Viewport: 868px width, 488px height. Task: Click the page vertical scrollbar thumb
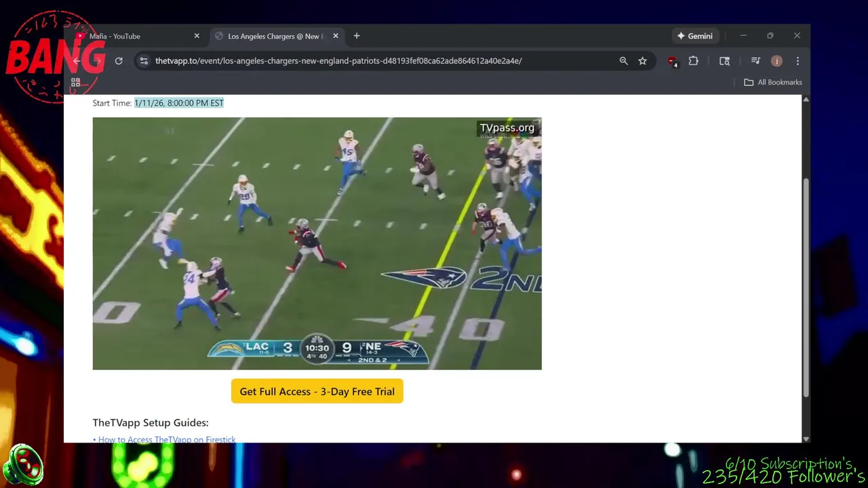click(x=806, y=287)
